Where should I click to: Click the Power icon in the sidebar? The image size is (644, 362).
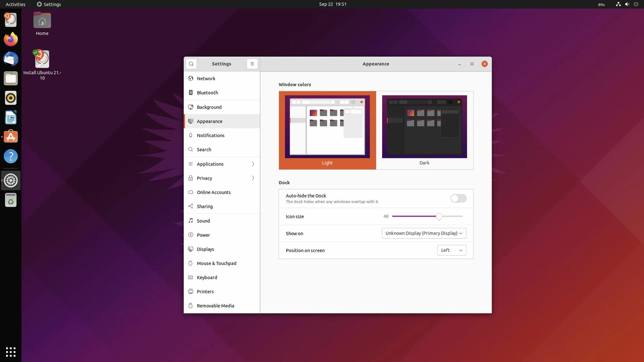tap(191, 235)
